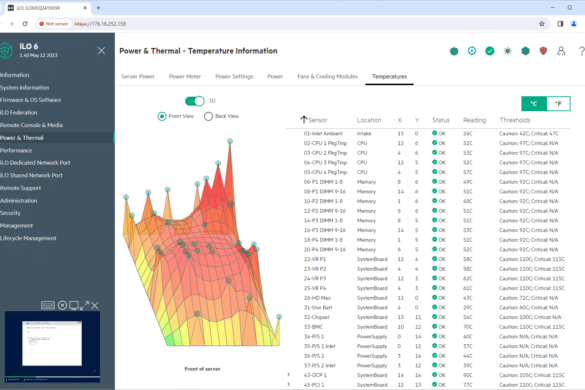The image size is (585, 390).
Task: Expand the 43-OCP 1 sensor row
Action: pos(288,374)
